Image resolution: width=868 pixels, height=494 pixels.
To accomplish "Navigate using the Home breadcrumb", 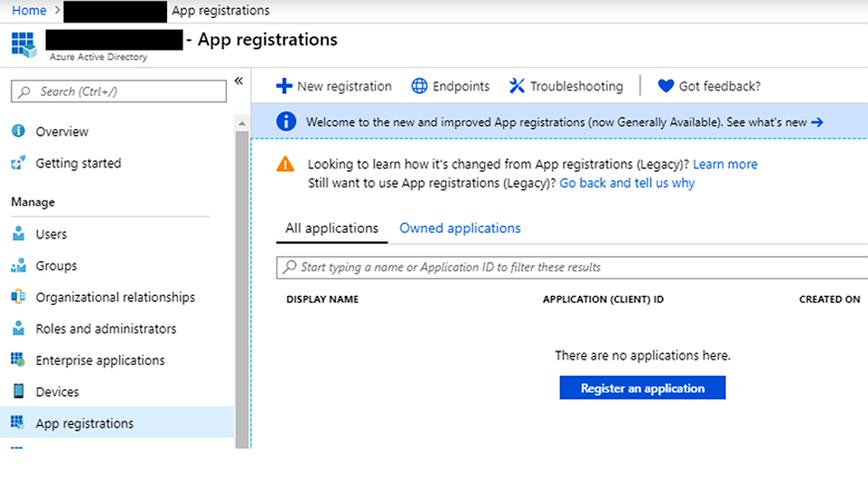I will [28, 10].
